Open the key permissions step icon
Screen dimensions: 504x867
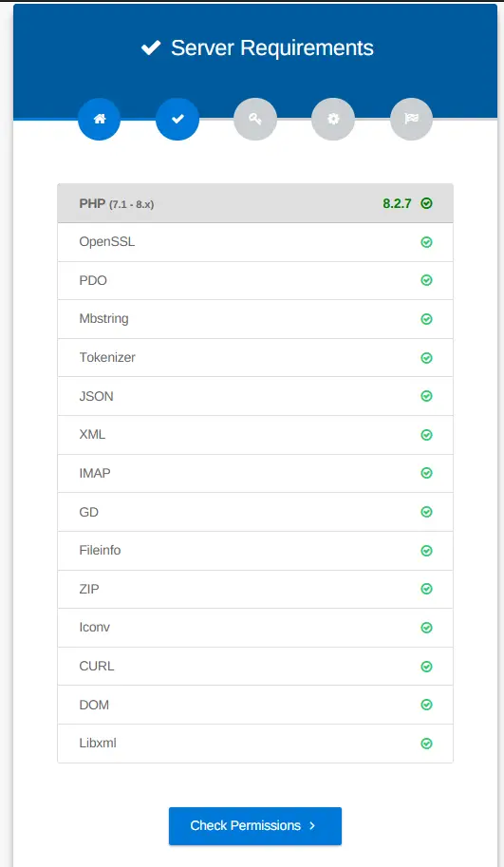pyautogui.click(x=255, y=119)
